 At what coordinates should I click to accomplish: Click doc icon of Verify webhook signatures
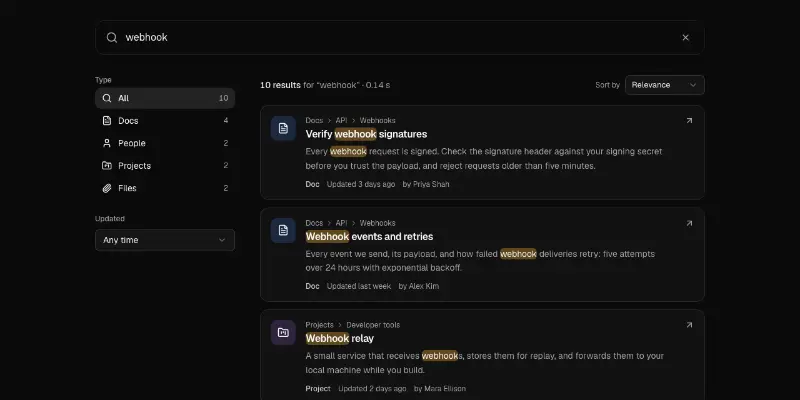pyautogui.click(x=283, y=128)
